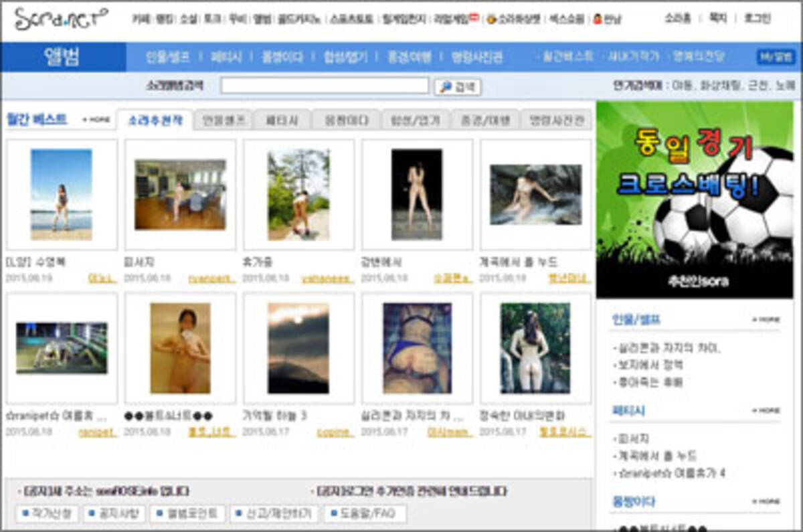Open the 도움말/FAQ help button
The height and width of the screenshot is (532, 803).
coord(366,514)
